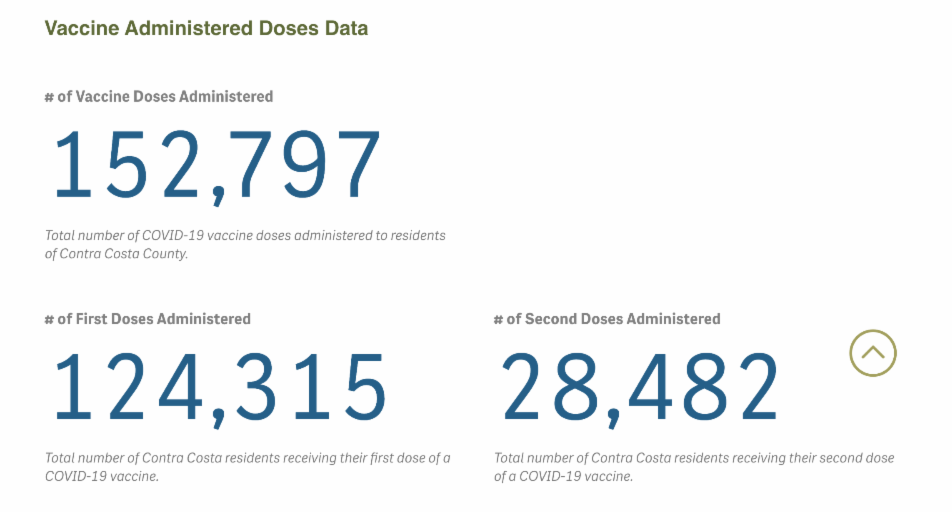Click the word "Data" in the green heading
Viewport: 952px width, 512px height.
coord(346,28)
